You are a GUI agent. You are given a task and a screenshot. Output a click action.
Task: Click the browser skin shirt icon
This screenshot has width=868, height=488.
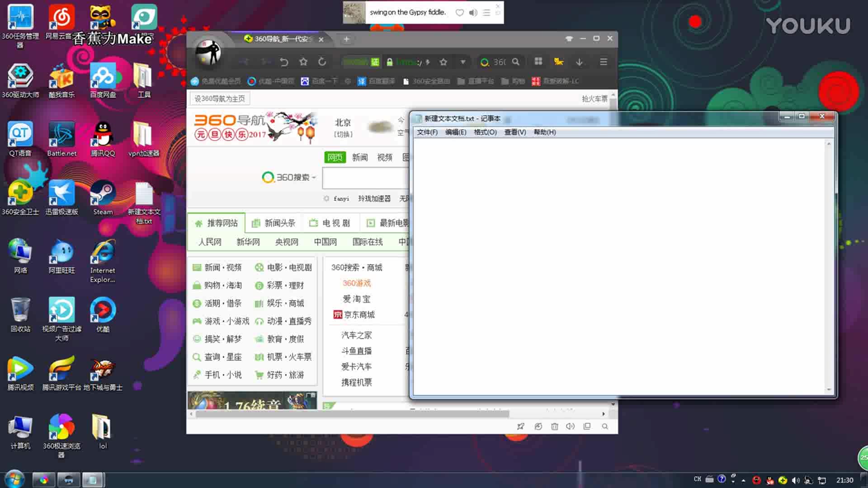pos(569,39)
